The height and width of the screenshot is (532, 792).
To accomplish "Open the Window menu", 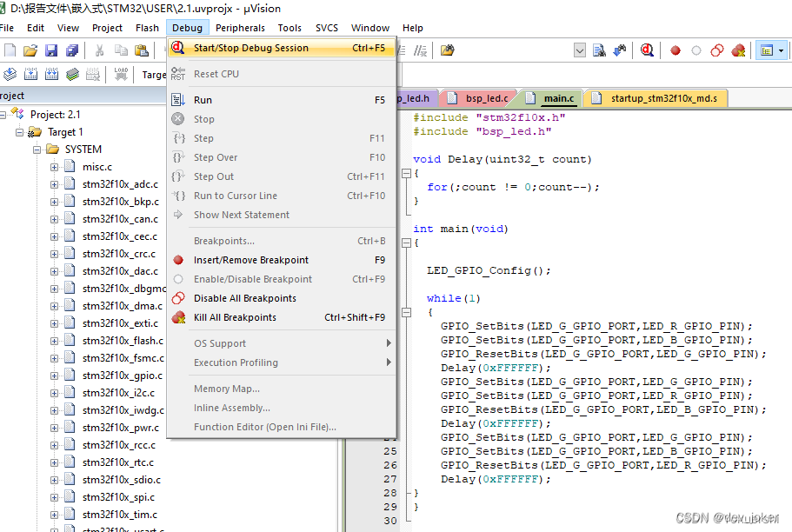I will (370, 28).
